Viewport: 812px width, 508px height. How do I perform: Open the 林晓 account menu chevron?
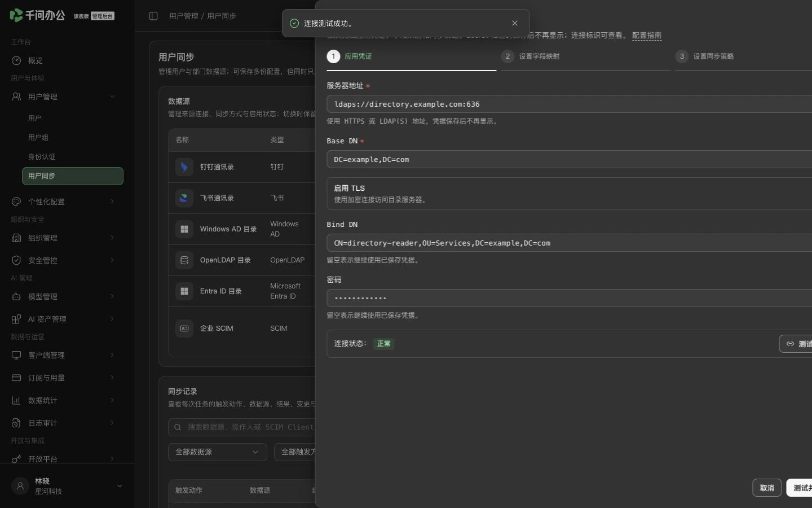point(120,486)
